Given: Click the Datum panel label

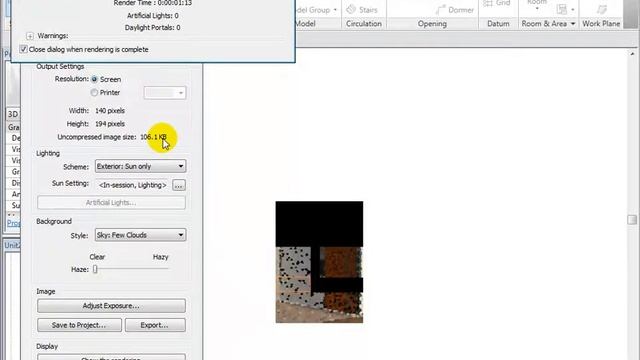Looking at the screenshot, I should (498, 24).
